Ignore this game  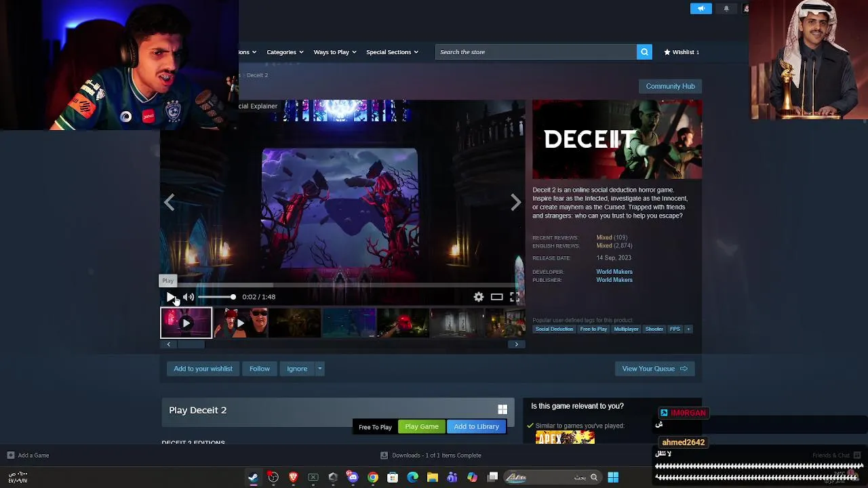(x=297, y=369)
